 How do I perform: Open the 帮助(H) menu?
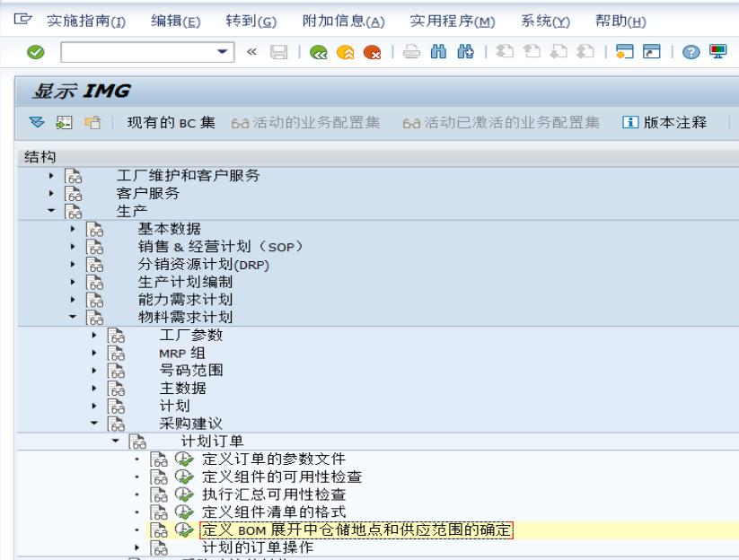(x=620, y=22)
